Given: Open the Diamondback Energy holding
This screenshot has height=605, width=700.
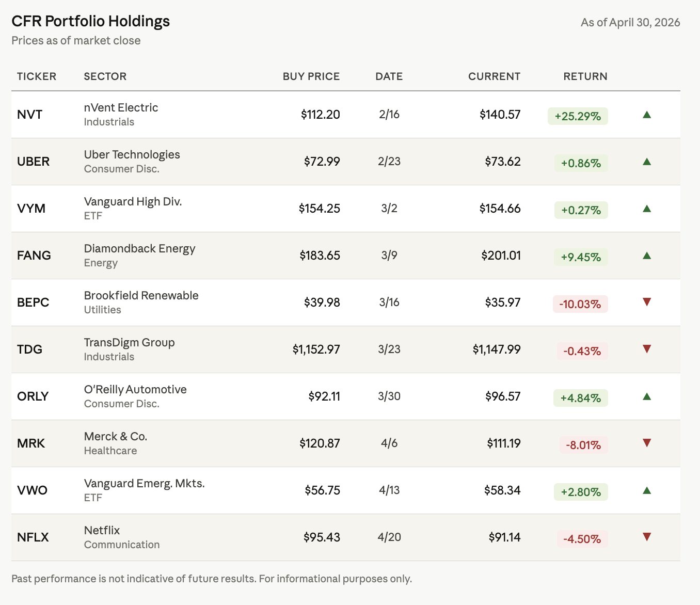Looking at the screenshot, I should click(x=139, y=248).
